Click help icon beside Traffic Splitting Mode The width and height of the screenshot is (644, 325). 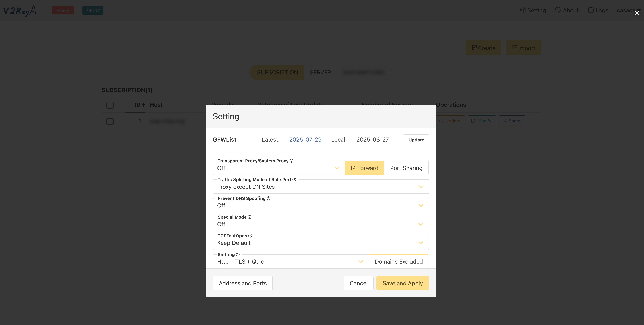(x=294, y=180)
